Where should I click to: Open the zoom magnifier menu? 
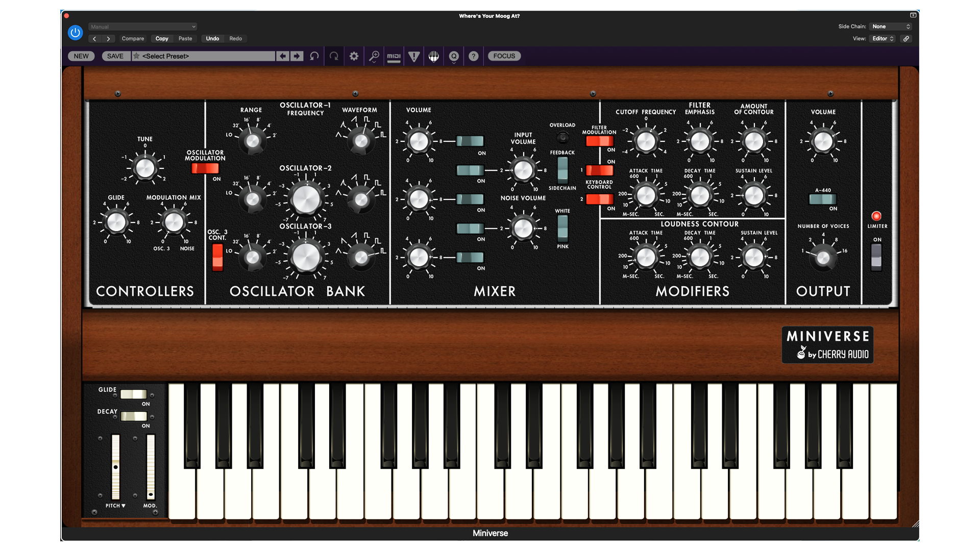coord(374,56)
